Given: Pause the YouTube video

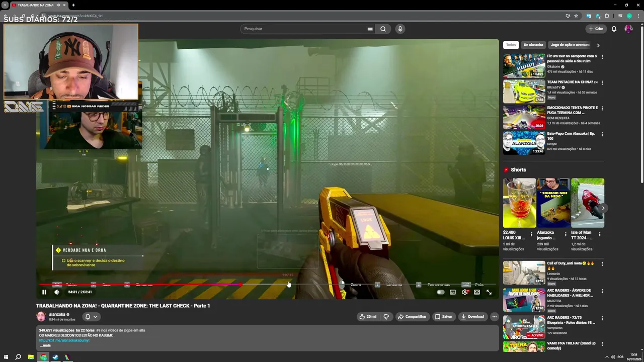Looking at the screenshot, I should (44, 292).
